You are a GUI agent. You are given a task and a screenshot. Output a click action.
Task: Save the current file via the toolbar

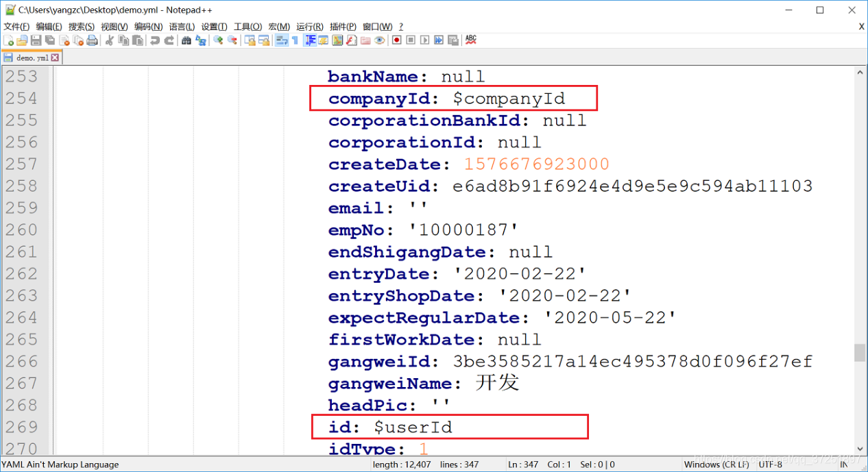[x=36, y=40]
